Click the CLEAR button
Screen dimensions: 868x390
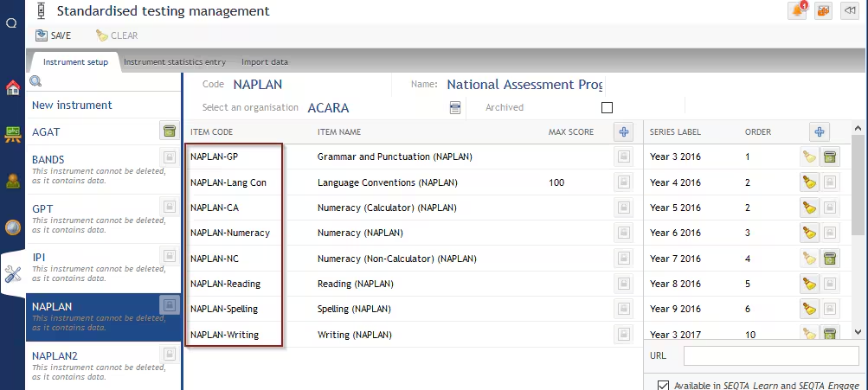point(117,35)
